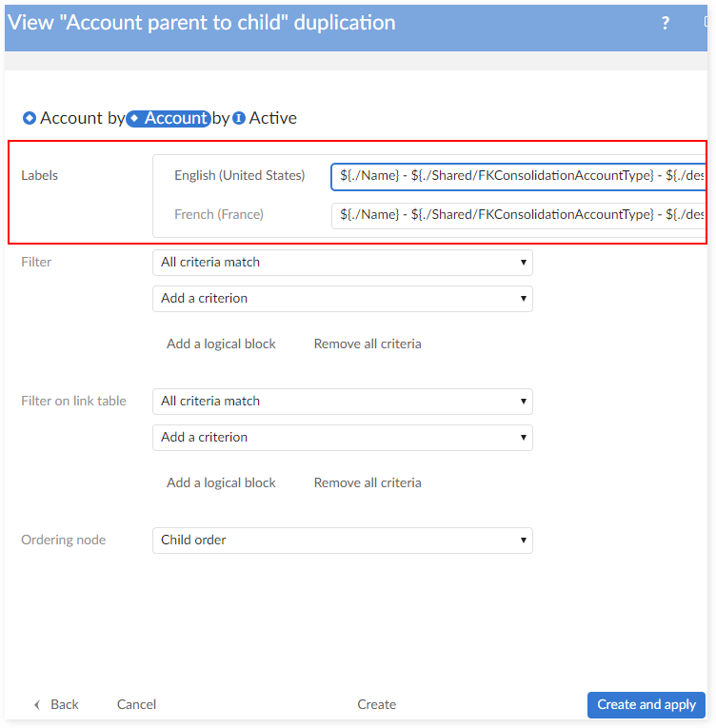The height and width of the screenshot is (728, 716).
Task: Add a logical block for link table filter
Action: tap(221, 483)
